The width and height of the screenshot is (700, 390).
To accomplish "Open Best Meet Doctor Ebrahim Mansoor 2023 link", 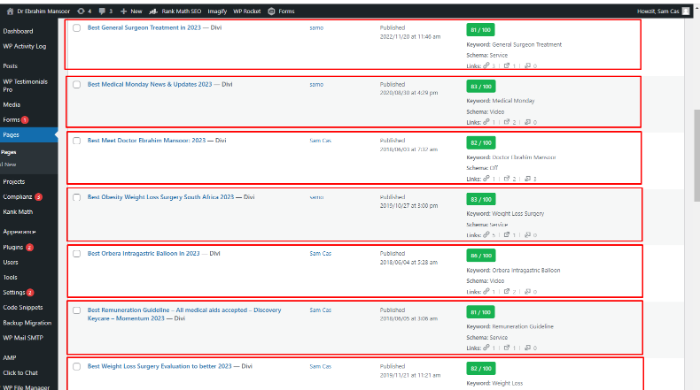I will [146, 140].
